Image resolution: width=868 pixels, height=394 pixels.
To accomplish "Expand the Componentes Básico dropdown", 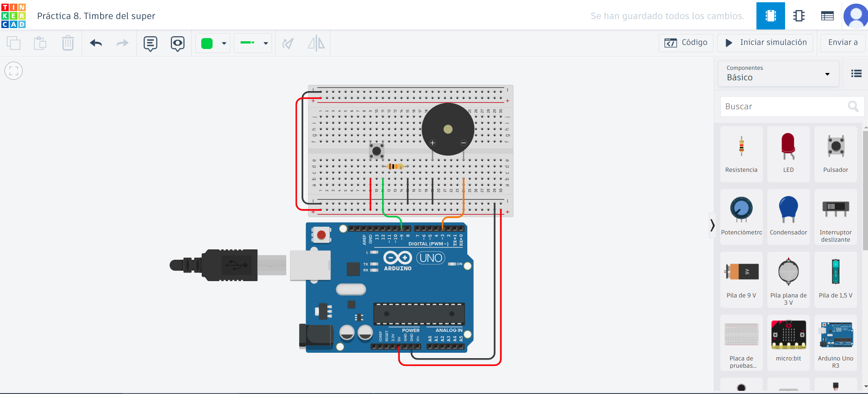I will (778, 73).
